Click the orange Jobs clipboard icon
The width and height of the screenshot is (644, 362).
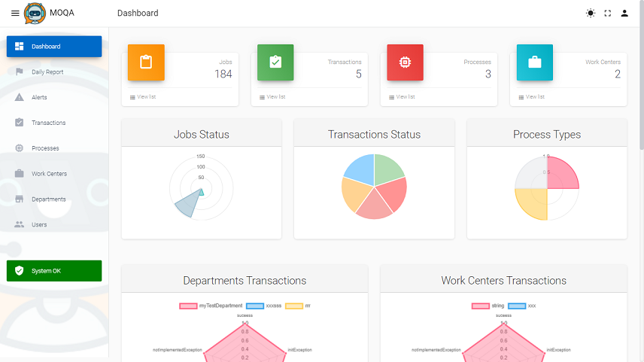tap(146, 62)
